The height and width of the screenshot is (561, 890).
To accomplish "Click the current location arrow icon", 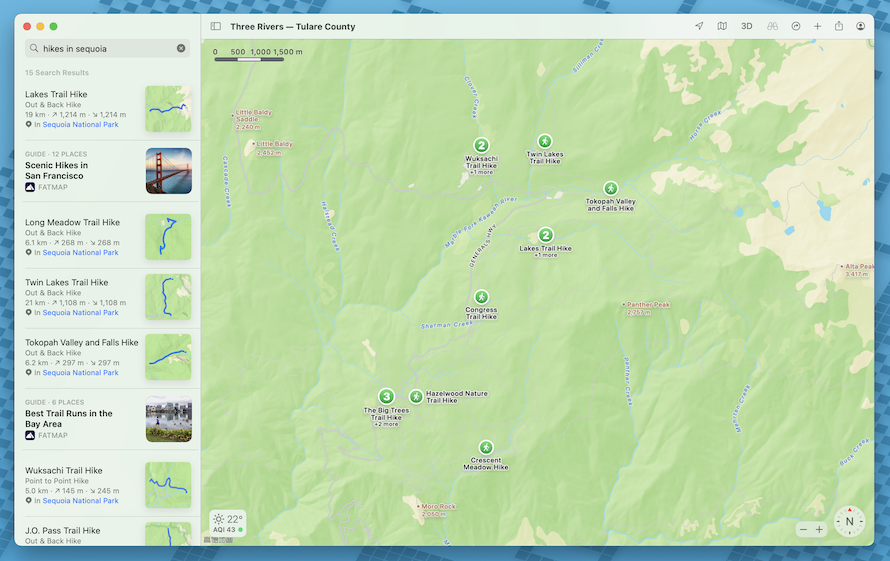I will 699,26.
